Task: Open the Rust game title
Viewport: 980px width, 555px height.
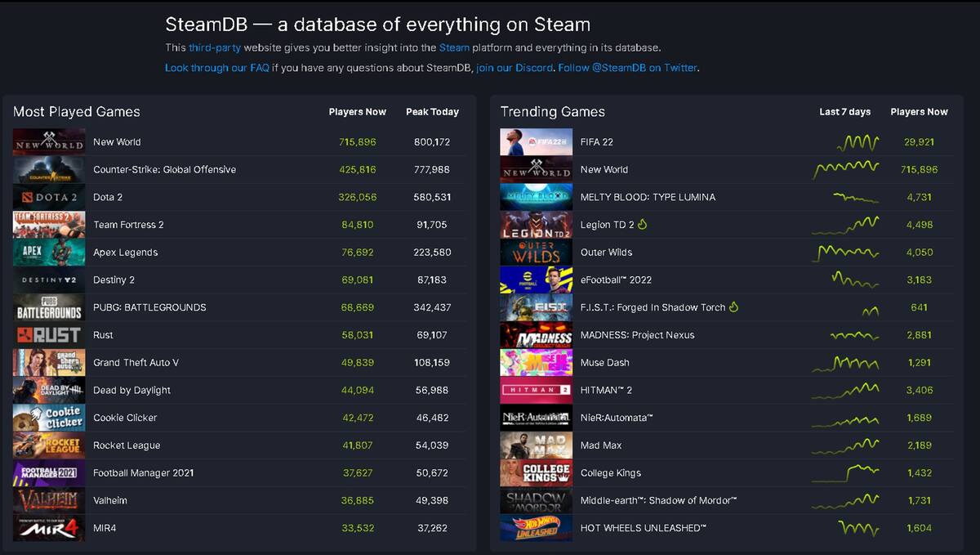Action: (103, 335)
